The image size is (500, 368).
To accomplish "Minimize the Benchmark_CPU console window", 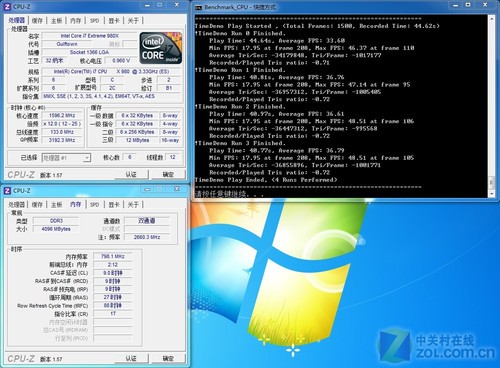I will [x=456, y=5].
